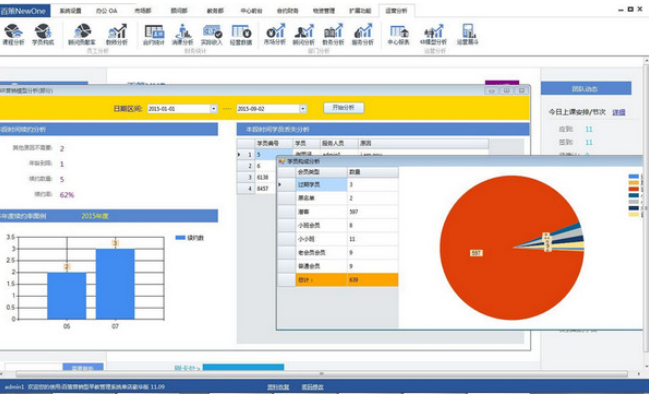This screenshot has height=395, width=649.
Task: Select the 运营分析 ribbon tab
Action: point(396,11)
